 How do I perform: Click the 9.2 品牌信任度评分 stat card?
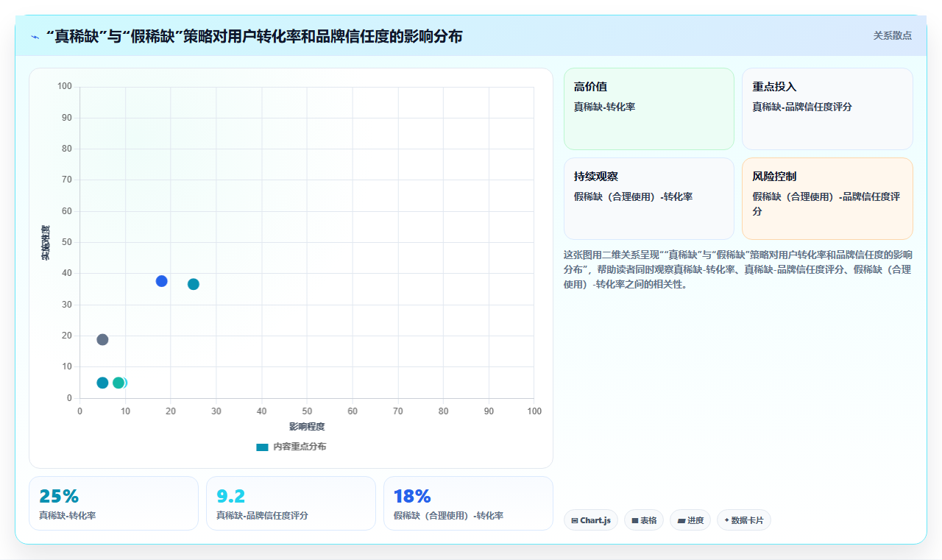(x=291, y=503)
